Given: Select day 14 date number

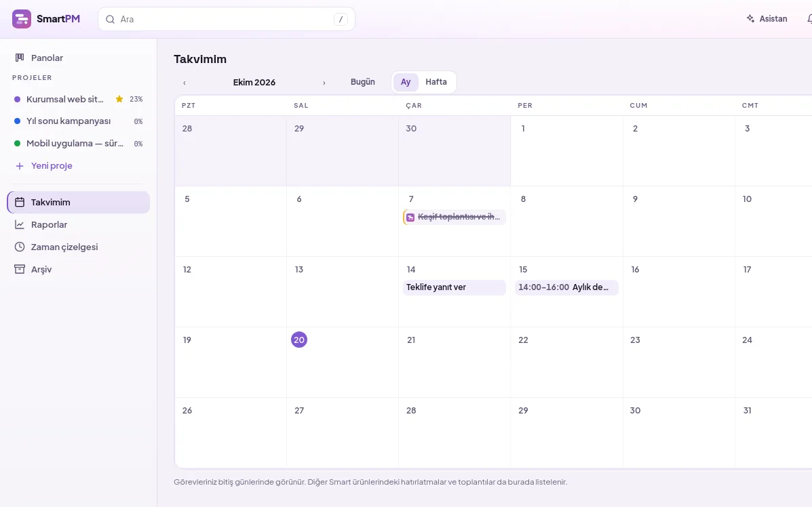Looking at the screenshot, I should point(410,270).
